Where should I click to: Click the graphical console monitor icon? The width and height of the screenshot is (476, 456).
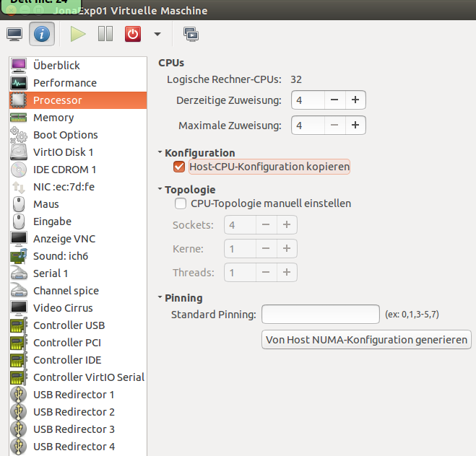click(14, 33)
